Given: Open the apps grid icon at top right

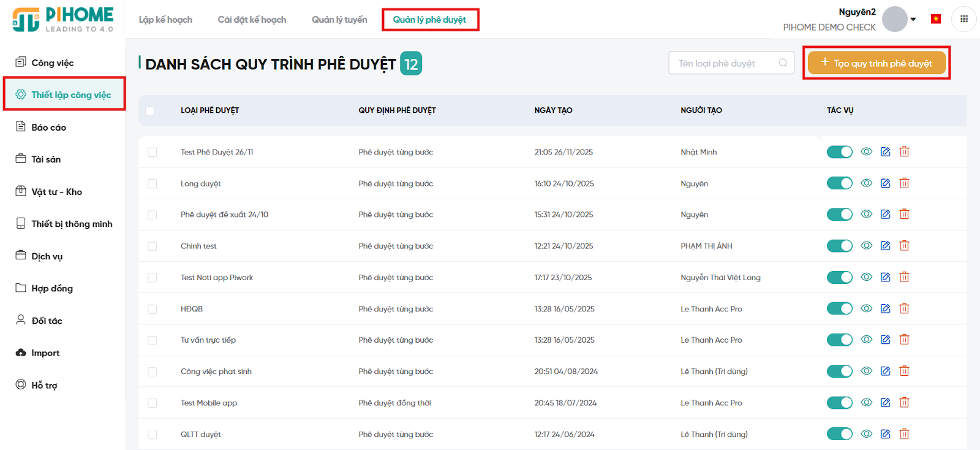Looking at the screenshot, I should (963, 19).
